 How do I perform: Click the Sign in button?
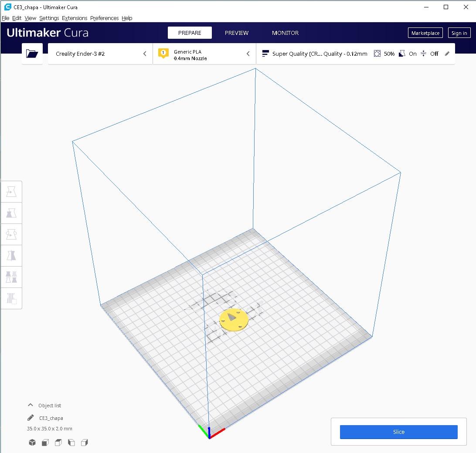[x=459, y=33]
